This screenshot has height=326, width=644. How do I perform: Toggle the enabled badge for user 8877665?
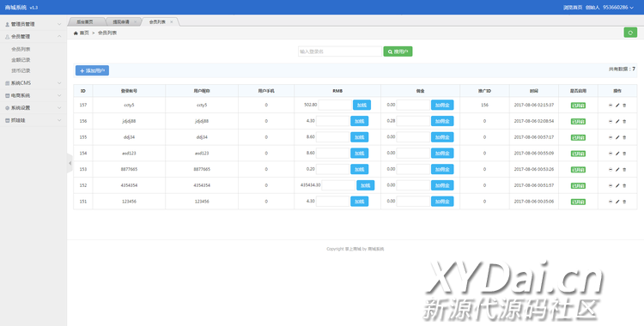coord(578,170)
